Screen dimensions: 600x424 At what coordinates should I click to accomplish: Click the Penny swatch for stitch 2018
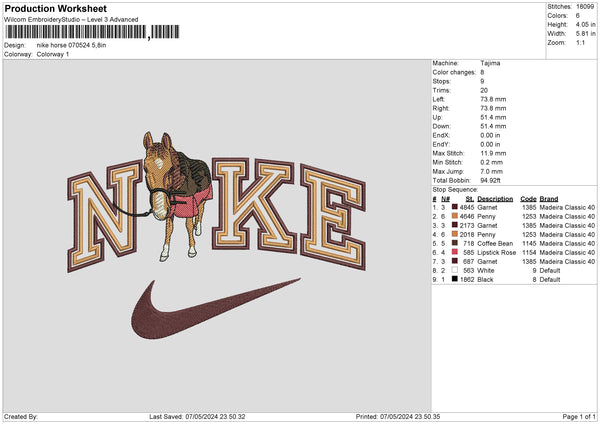click(455, 234)
